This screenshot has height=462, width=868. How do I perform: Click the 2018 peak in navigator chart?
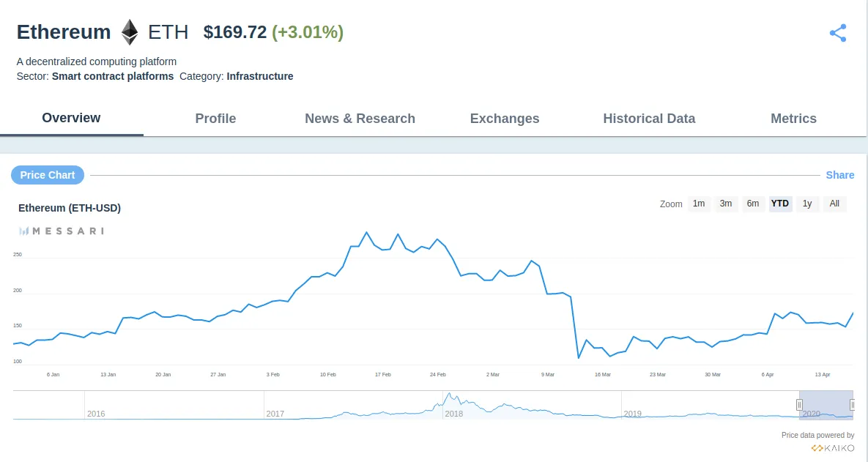tap(450, 395)
